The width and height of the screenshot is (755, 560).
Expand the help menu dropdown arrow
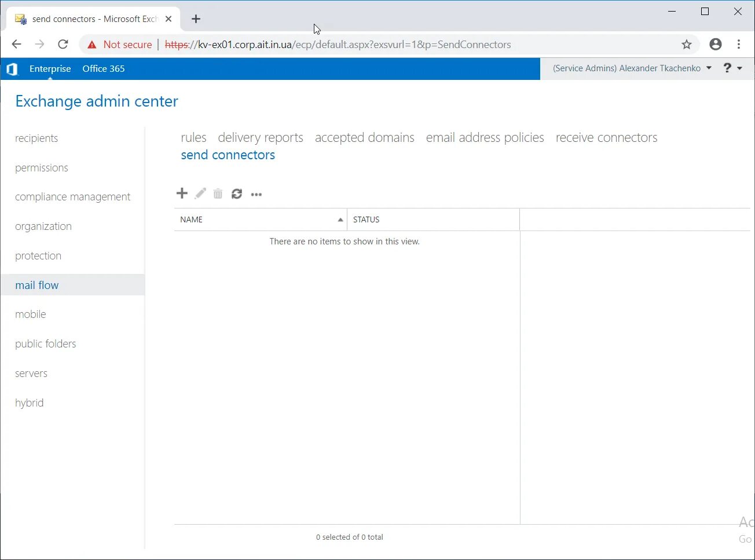click(x=739, y=68)
